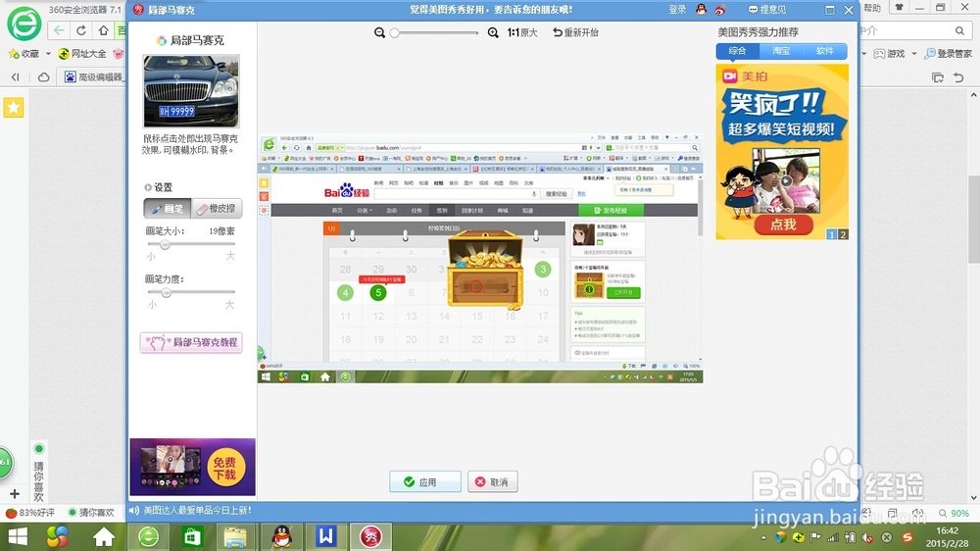The width and height of the screenshot is (980, 551).
Task: Click 美图达人最爱单品今日上新 notice text
Action: pos(198,511)
